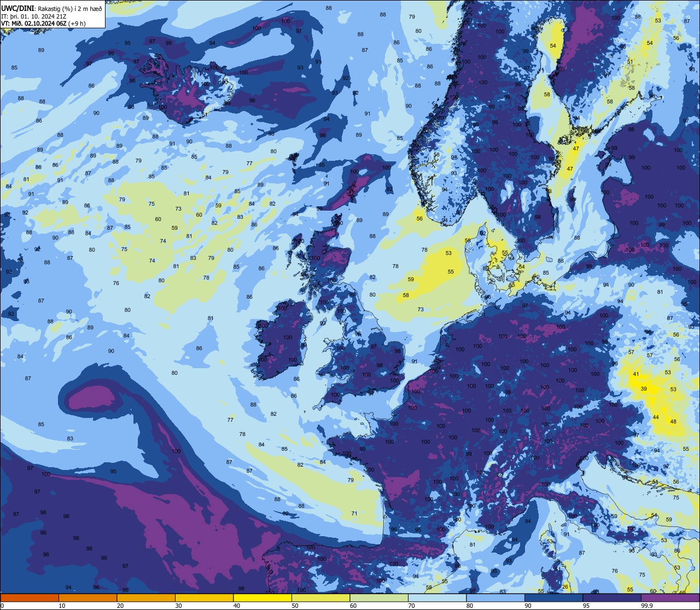Click the legend tick label "95" on the color bar
700x610 pixels.
(586, 606)
